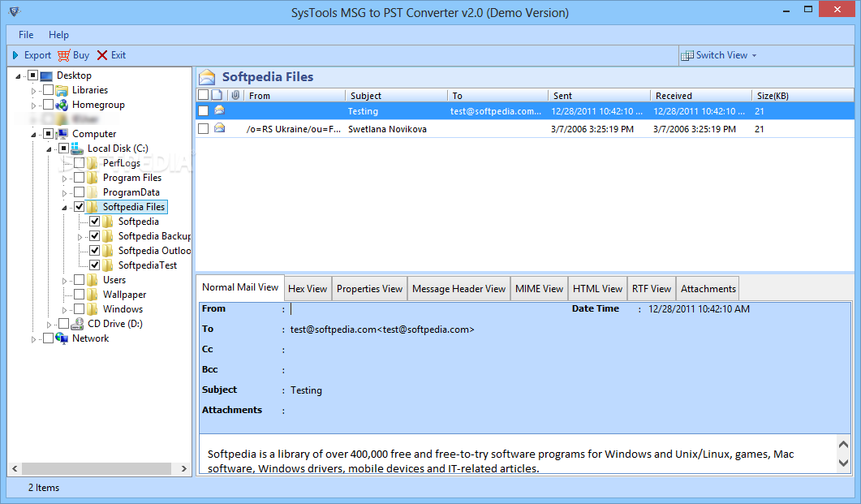
Task: Sort list by the Received column header
Action: click(701, 96)
